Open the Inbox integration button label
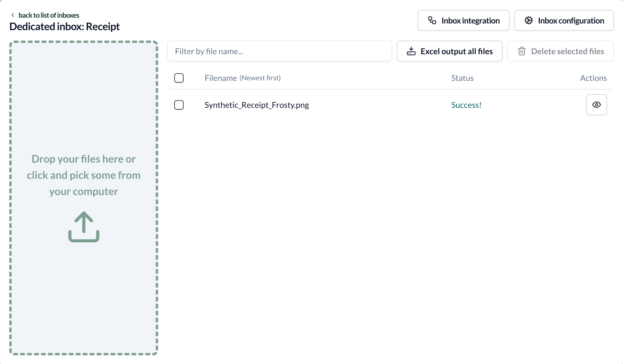Screen dimensions: 623x364 [470, 21]
